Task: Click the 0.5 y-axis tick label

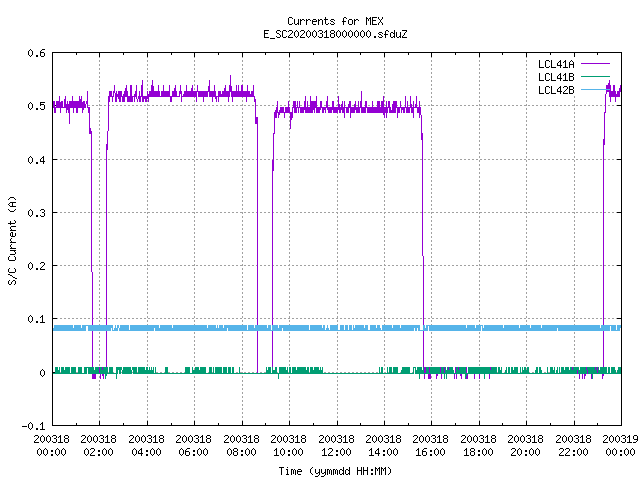Action: pyautogui.click(x=37, y=107)
